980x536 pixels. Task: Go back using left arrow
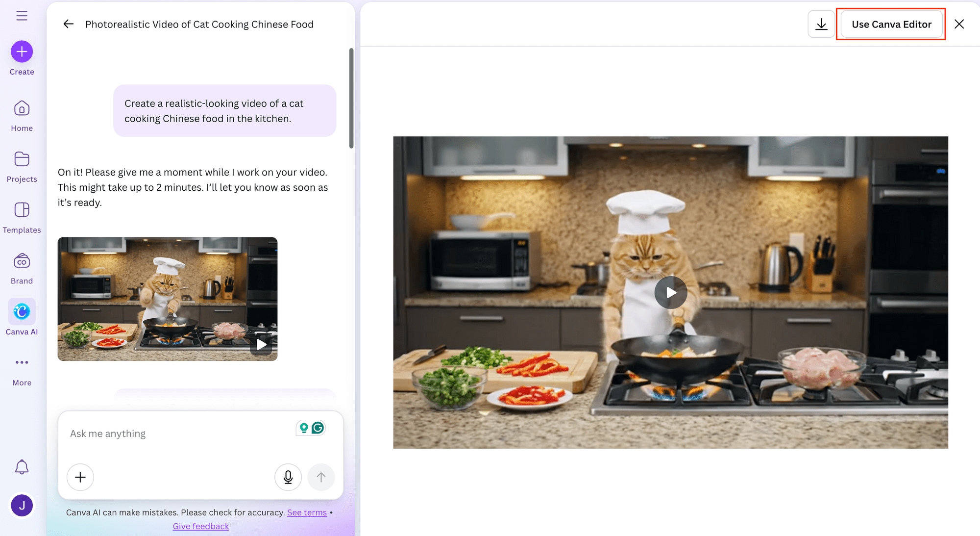(x=68, y=24)
